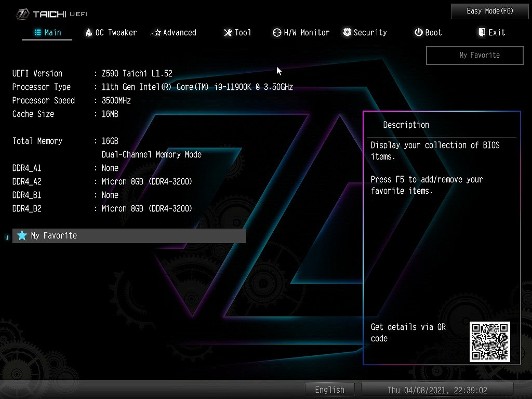Click the DDR4_A2 Micron 8GB entry
This screenshot has width=532, height=399.
click(147, 181)
